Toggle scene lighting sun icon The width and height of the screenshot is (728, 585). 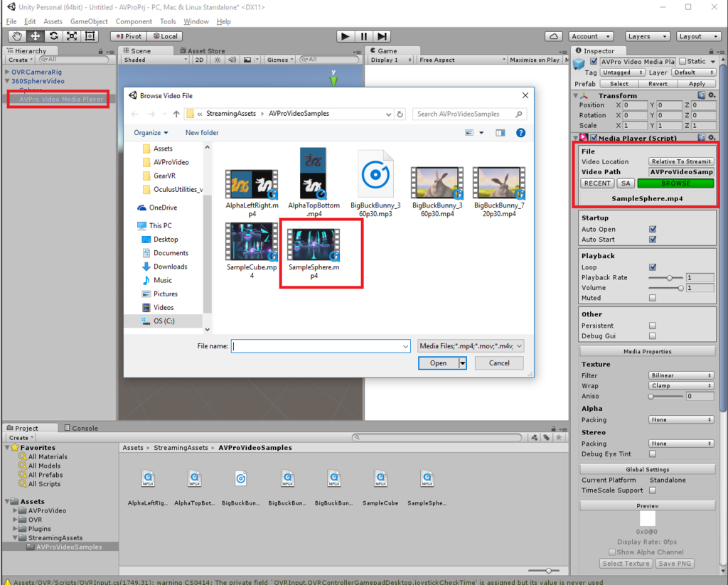point(218,60)
